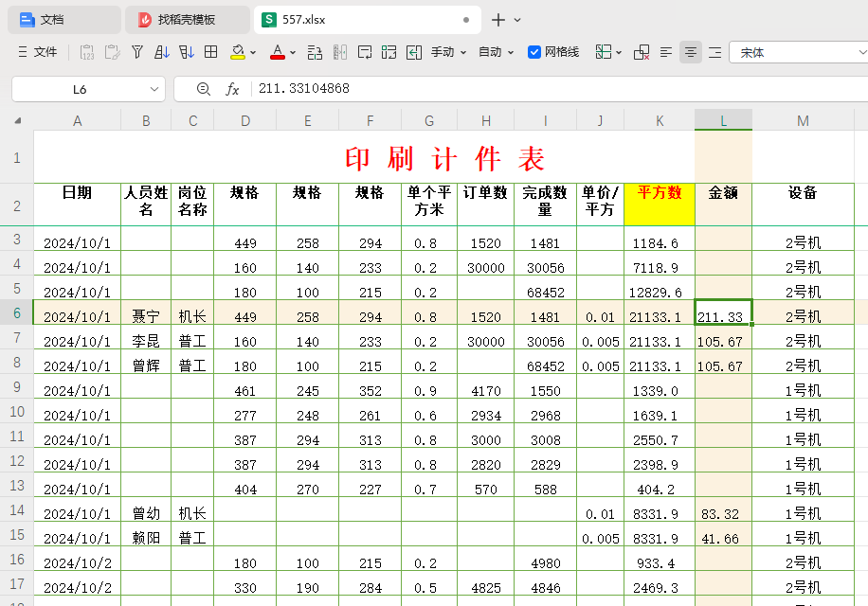Image resolution: width=868 pixels, height=606 pixels.
Task: Sort ascending with the A-Z icon
Action: pyautogui.click(x=162, y=52)
